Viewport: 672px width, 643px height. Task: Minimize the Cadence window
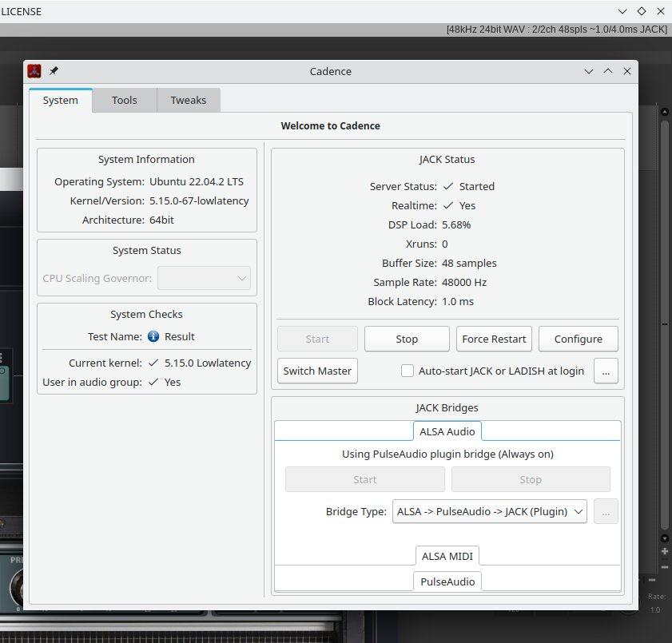coord(589,71)
